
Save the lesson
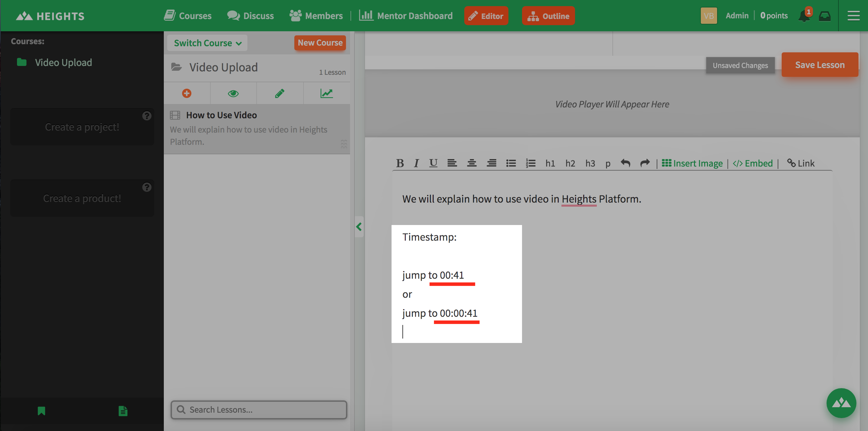tap(820, 65)
